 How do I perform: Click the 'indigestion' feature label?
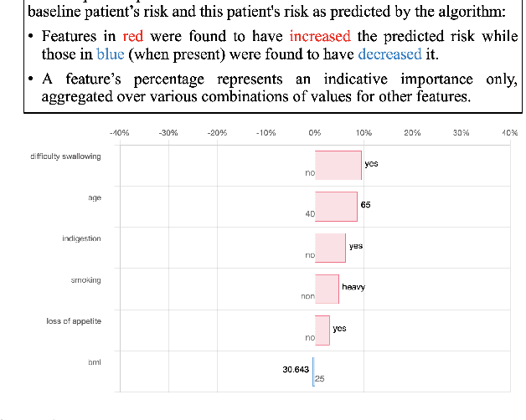pyautogui.click(x=81, y=238)
